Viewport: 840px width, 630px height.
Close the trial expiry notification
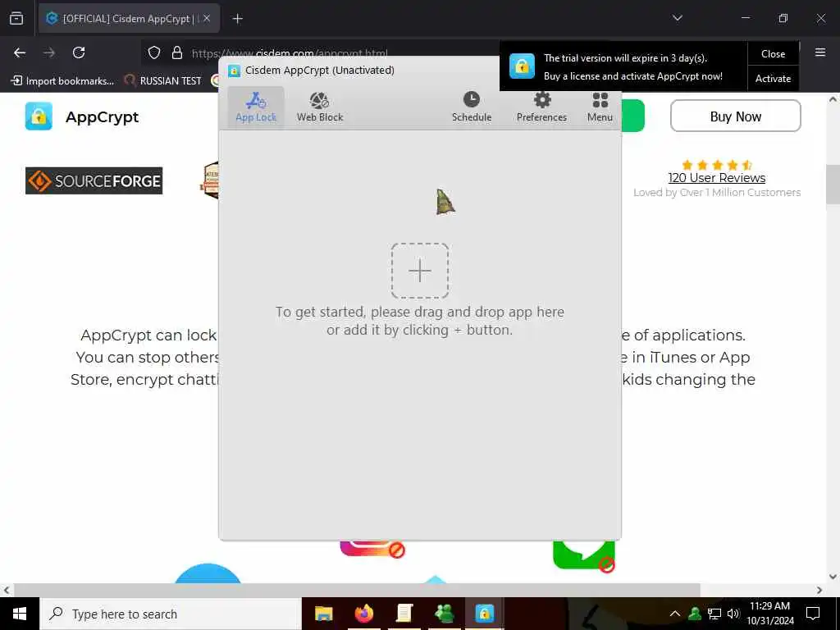(x=773, y=53)
